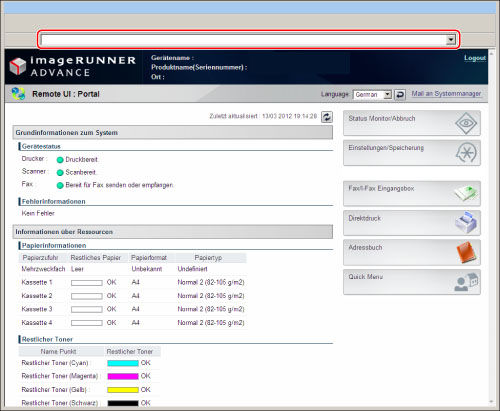Click inside the browser address field
This screenshot has height=411, width=500.
pyautogui.click(x=243, y=40)
